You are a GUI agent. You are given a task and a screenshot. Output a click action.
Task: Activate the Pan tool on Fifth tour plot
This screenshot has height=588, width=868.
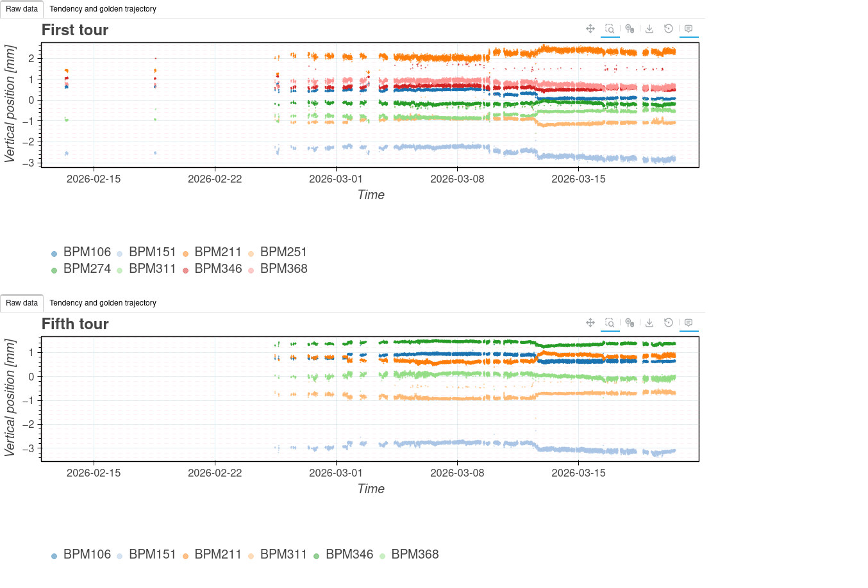(x=590, y=323)
